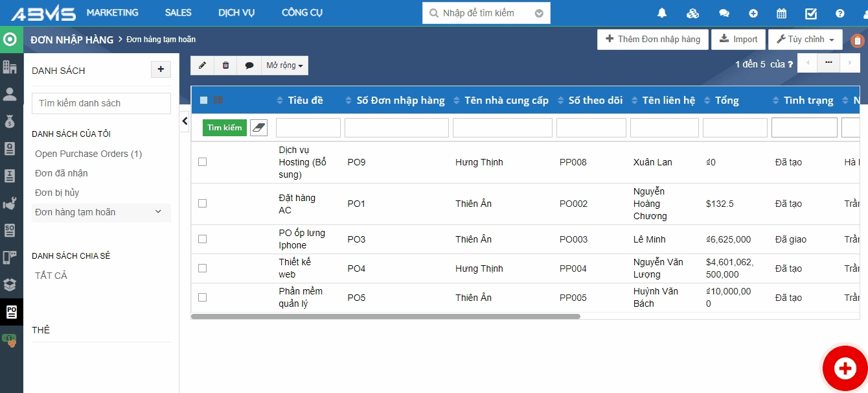
Task: Select the checkbox for Thiết kế web
Action: click(x=203, y=268)
